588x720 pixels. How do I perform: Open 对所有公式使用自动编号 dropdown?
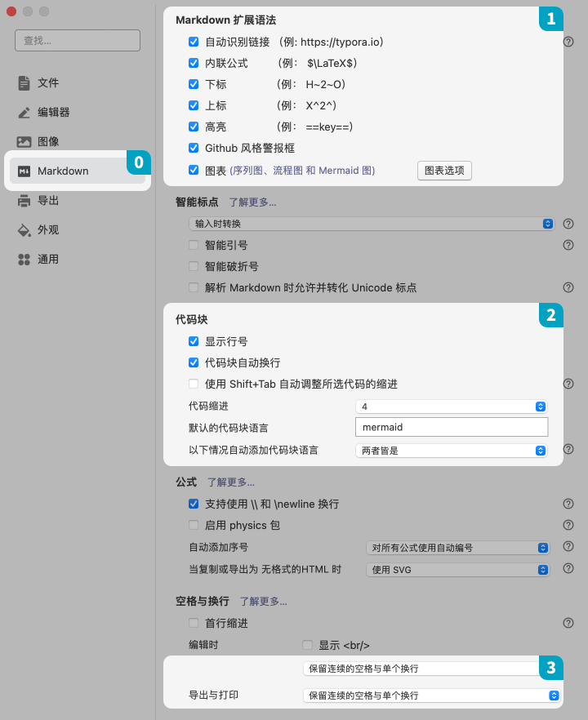[457, 547]
